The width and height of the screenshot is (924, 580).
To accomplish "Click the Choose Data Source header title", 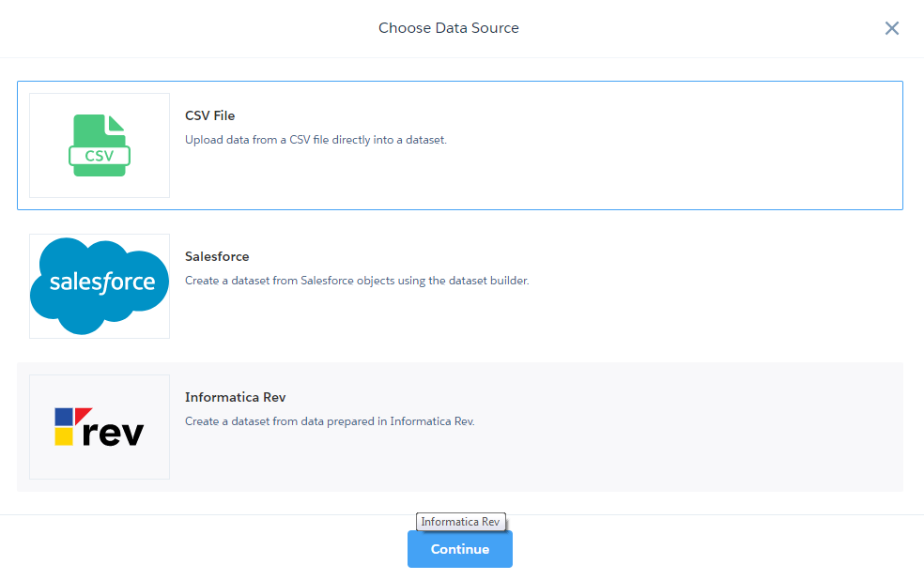I will click(449, 28).
